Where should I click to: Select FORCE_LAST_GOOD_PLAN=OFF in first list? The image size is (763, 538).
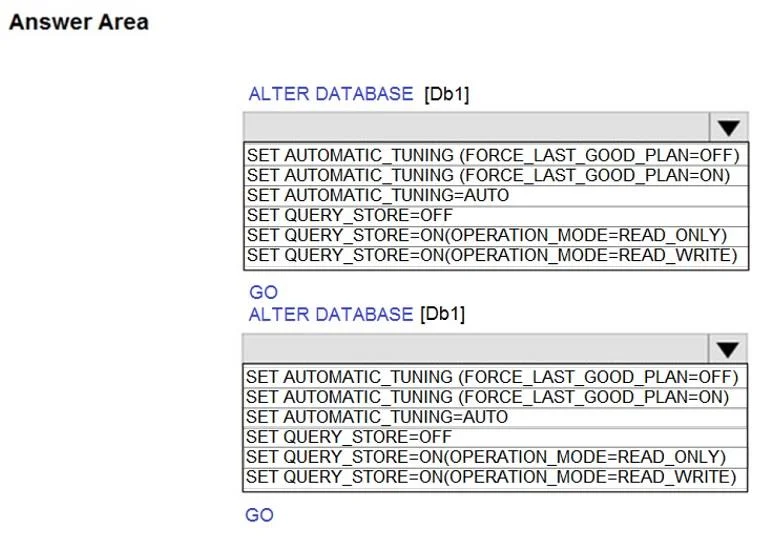point(496,156)
